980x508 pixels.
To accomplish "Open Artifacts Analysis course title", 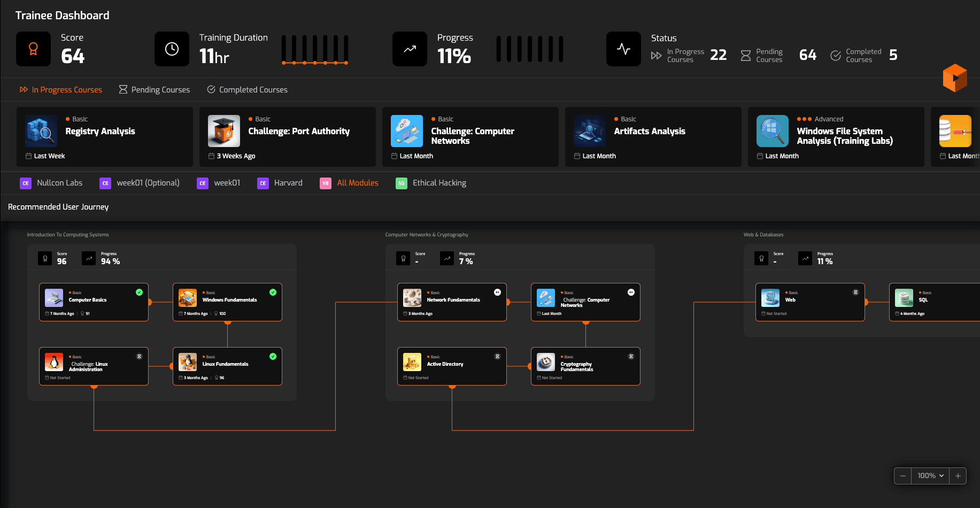I will [x=650, y=131].
